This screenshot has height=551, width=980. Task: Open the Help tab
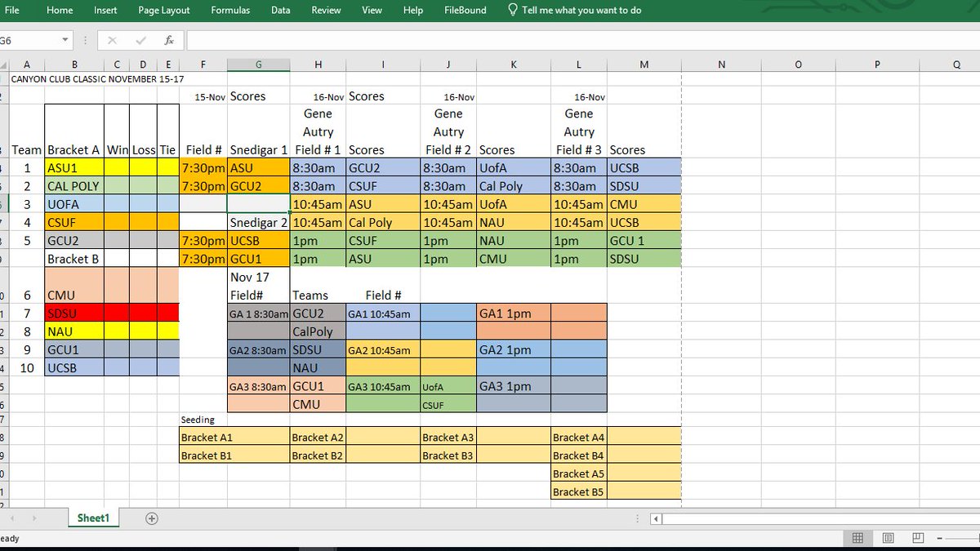(413, 11)
